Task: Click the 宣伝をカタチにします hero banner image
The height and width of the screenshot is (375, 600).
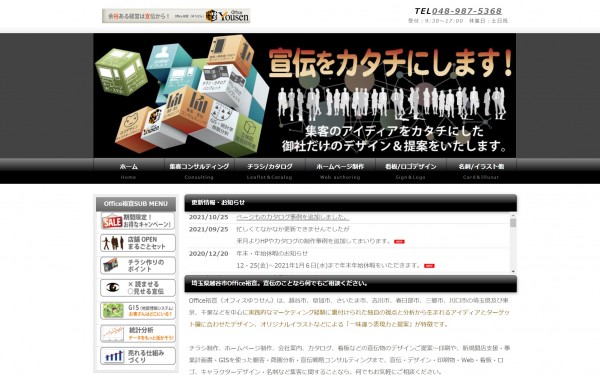Action: 305,95
